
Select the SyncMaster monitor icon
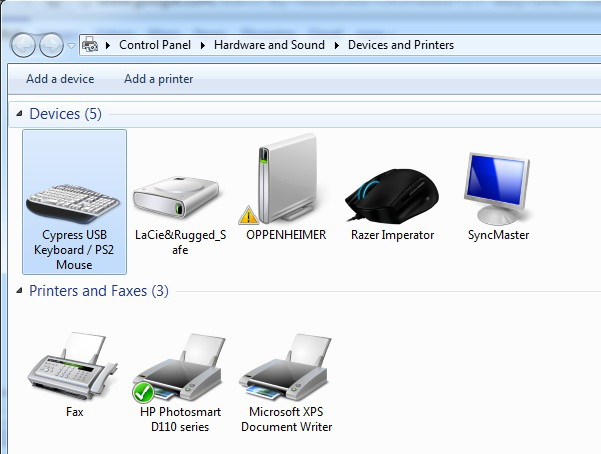[x=497, y=189]
